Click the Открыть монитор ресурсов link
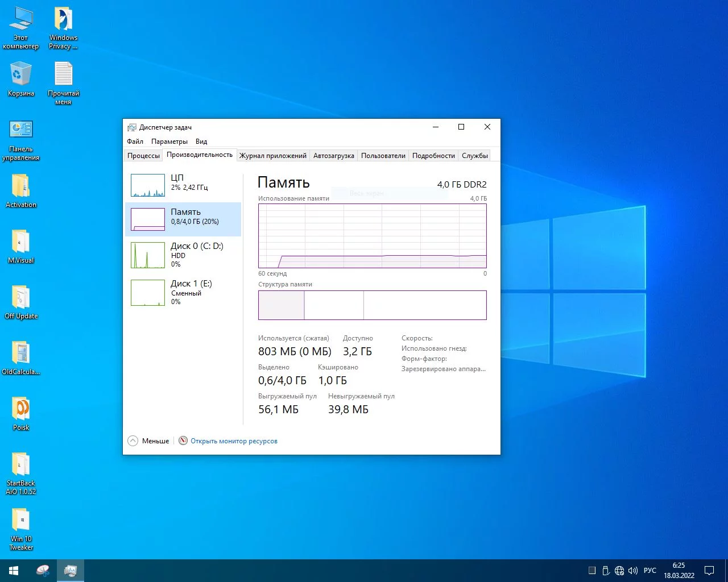 click(234, 441)
